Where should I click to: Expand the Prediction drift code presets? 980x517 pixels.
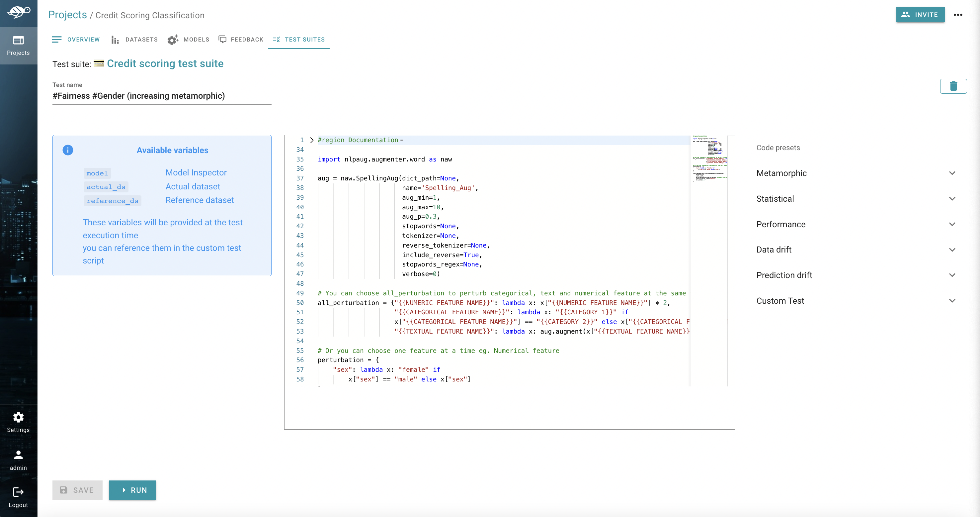point(857,275)
